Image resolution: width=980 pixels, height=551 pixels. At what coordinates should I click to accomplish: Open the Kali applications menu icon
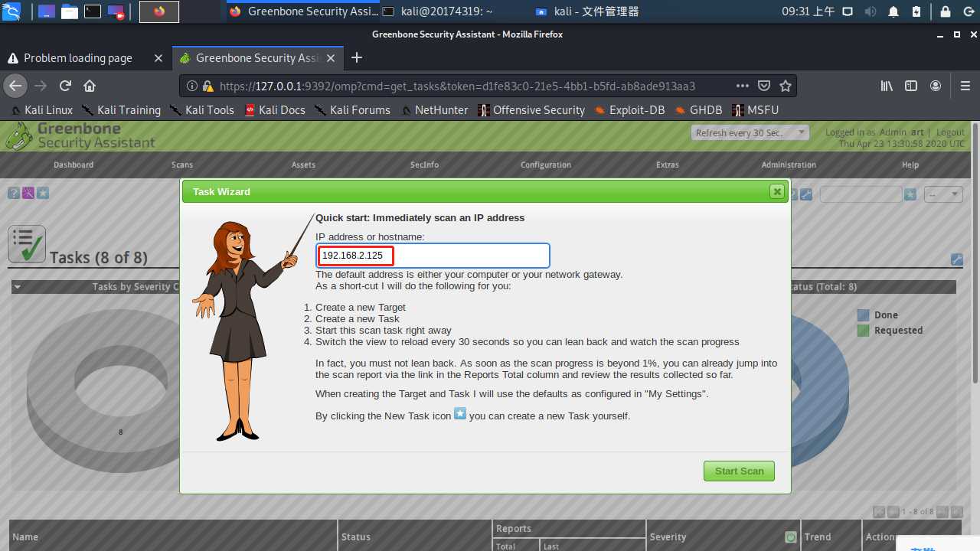tap(11, 11)
